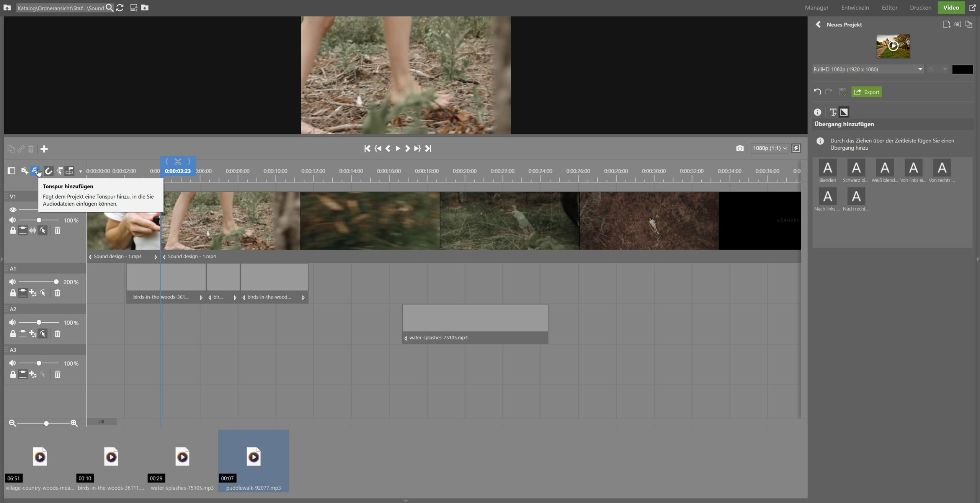Zoom in timeline with magnifier plus

coord(74,423)
